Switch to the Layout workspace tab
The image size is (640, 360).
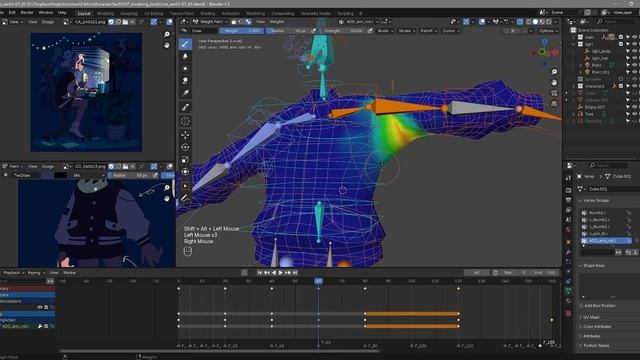(84, 13)
